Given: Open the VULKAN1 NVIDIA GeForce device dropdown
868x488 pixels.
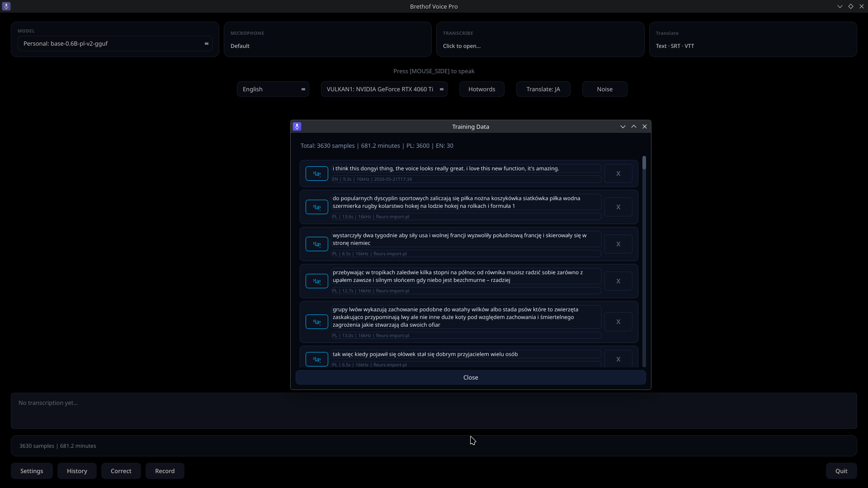Looking at the screenshot, I should [384, 89].
